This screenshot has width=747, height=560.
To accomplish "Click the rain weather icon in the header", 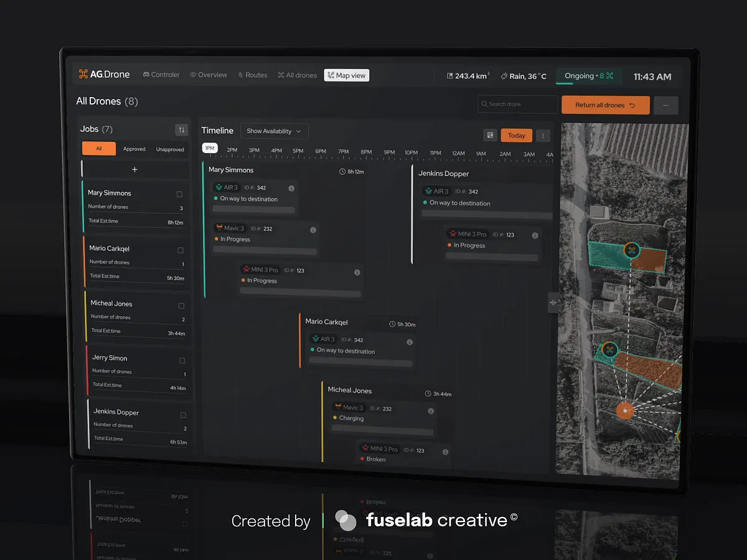I will [x=503, y=76].
